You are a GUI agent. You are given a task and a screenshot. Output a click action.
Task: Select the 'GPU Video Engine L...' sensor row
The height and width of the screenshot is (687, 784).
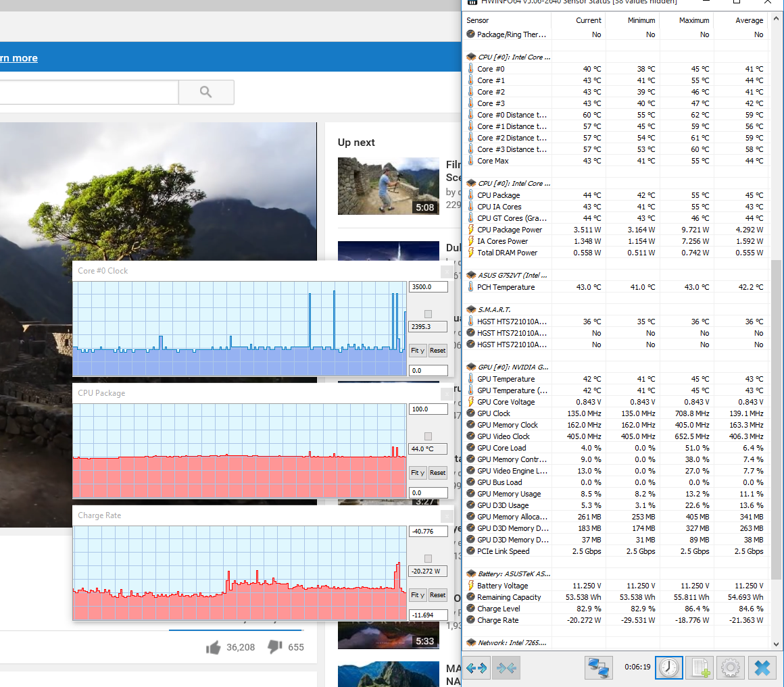[615, 471]
